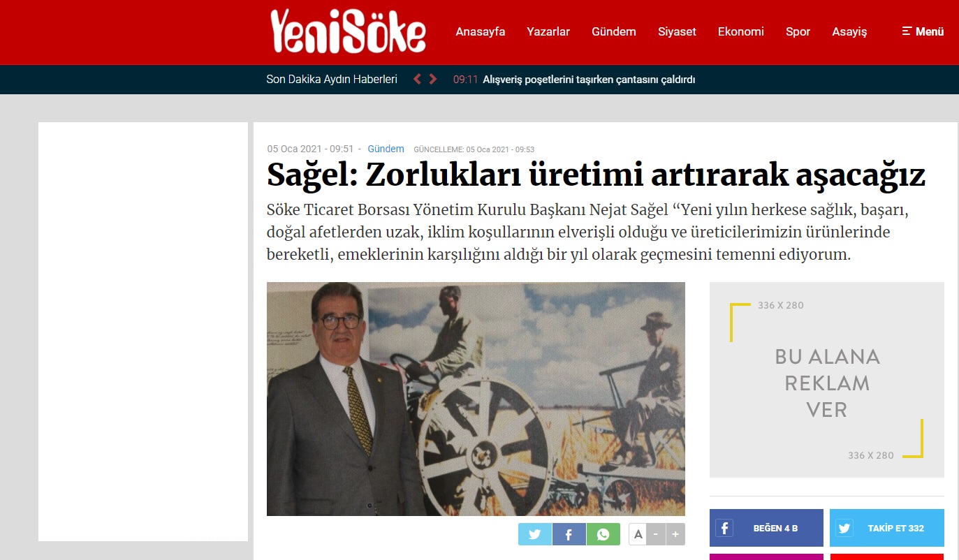959x560 pixels.
Task: Show next breaking news headline arrow
Action: tap(433, 79)
